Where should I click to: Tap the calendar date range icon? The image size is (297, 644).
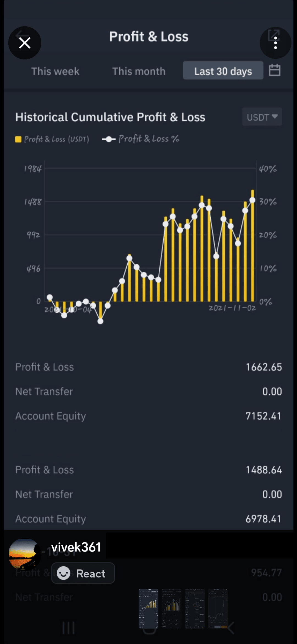[x=274, y=70]
